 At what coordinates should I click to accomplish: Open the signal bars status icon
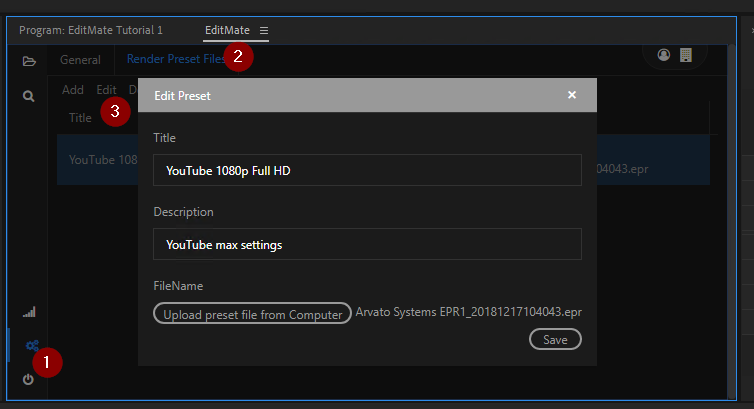[29, 312]
